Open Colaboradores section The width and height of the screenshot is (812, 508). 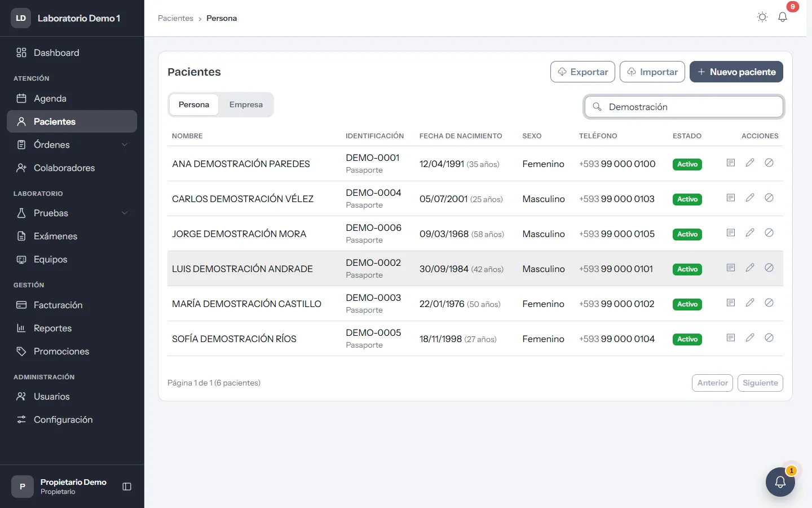pos(72,168)
